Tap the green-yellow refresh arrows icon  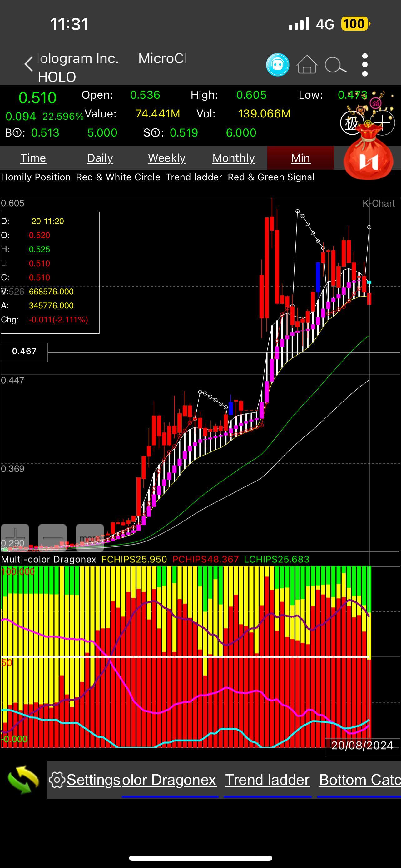coord(23,780)
